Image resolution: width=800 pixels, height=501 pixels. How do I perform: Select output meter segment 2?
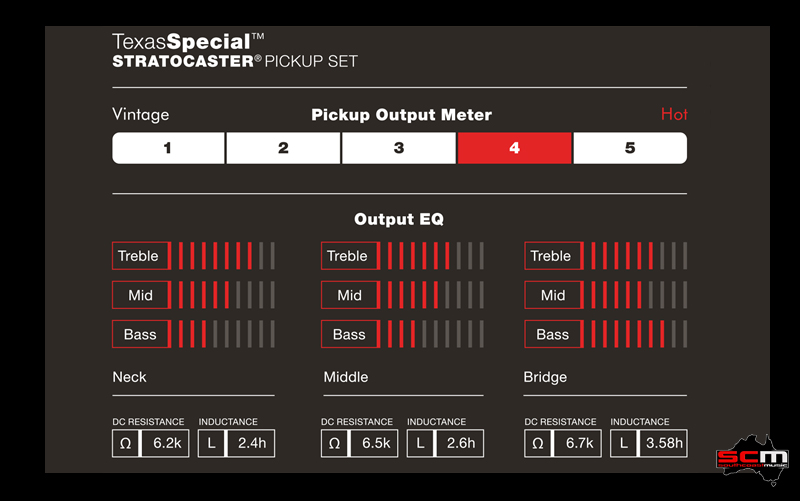[283, 148]
